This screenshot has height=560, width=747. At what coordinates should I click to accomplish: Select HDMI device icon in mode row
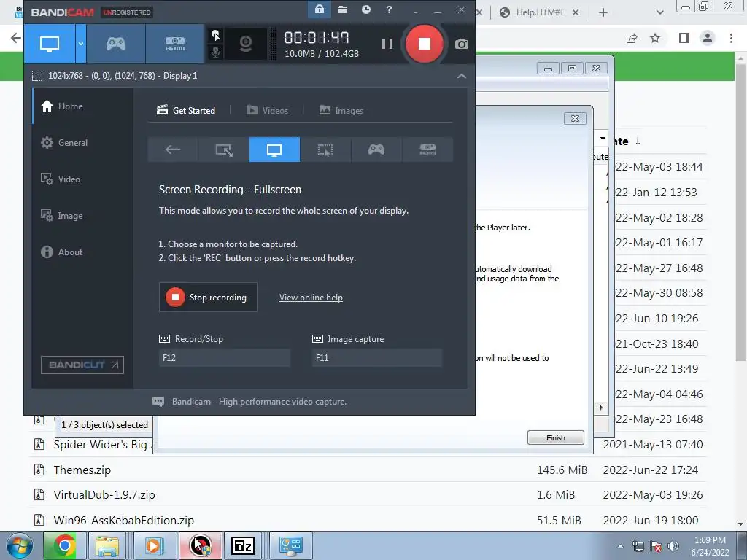[x=427, y=149]
